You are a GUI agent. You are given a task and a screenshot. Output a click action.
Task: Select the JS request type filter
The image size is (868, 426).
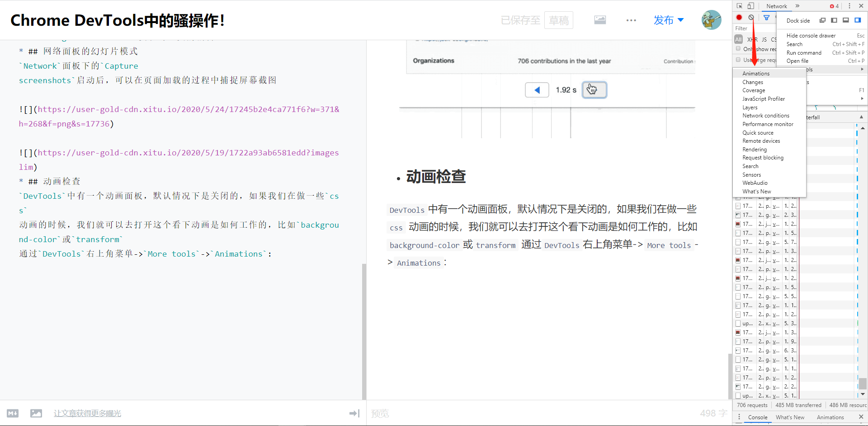764,39
